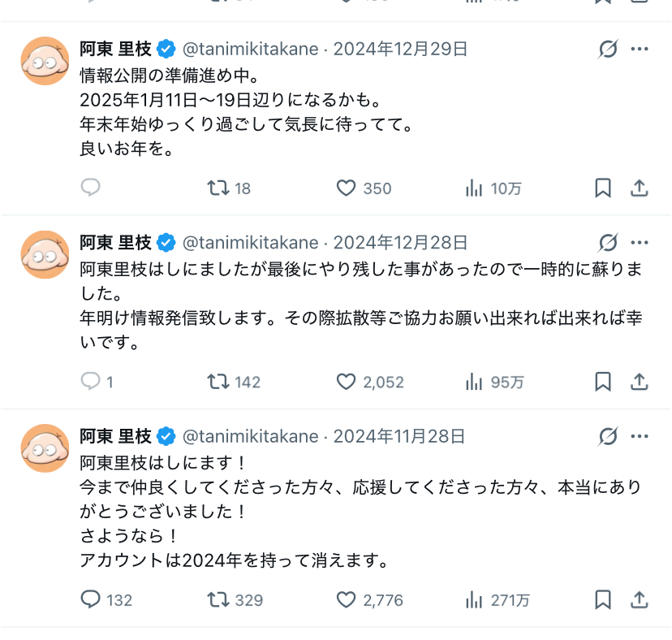Like the December 29 tweet

[347, 188]
